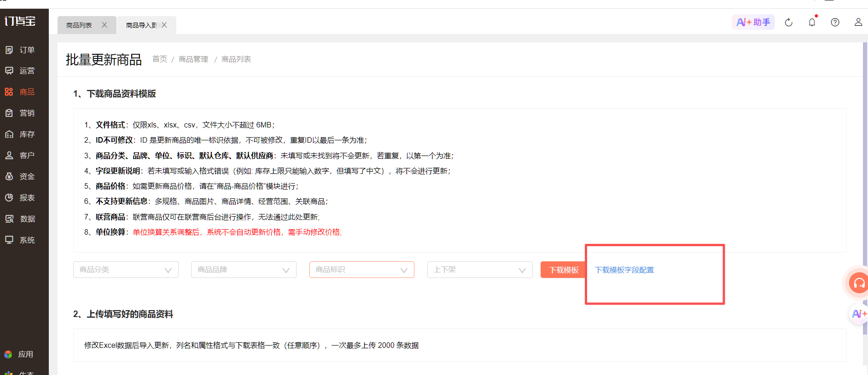
Task: Close the 商品导入更新 tab
Action: (x=164, y=25)
